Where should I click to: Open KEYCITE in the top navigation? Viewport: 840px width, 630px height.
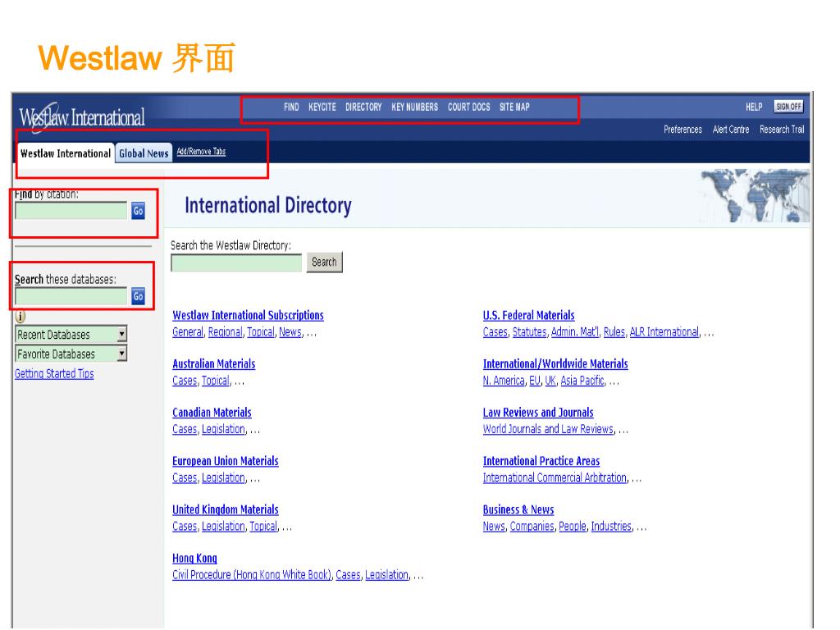pyautogui.click(x=322, y=107)
